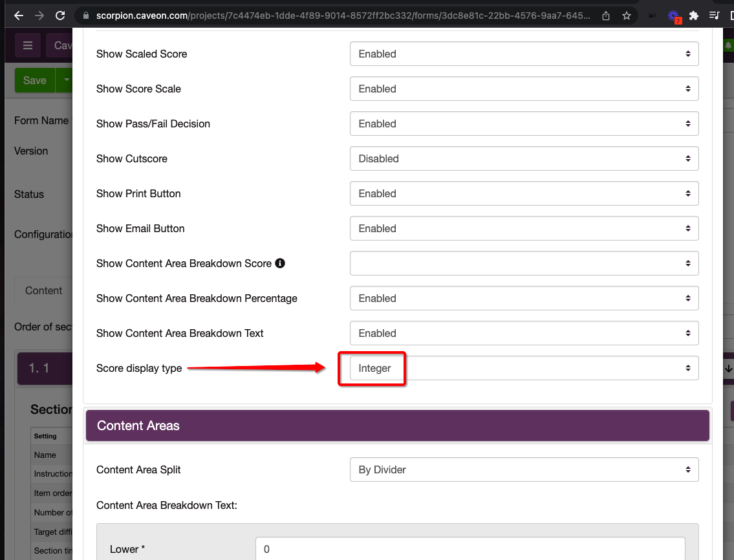Click the green Save button
This screenshot has height=560, width=734.
click(35, 80)
